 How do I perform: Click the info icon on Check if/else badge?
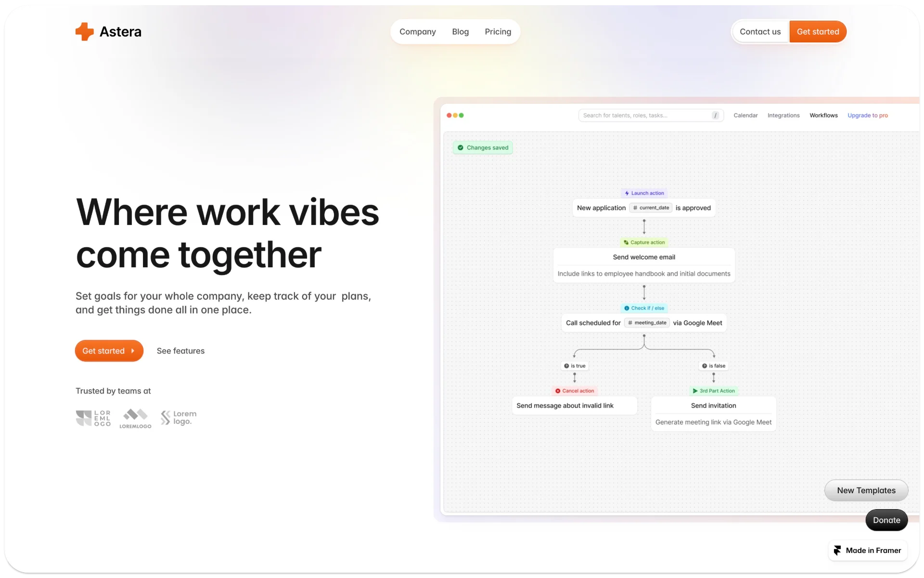point(626,308)
